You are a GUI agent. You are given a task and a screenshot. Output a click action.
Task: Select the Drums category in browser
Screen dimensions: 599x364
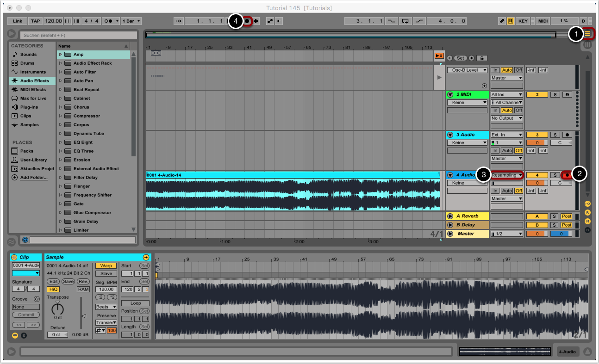27,63
